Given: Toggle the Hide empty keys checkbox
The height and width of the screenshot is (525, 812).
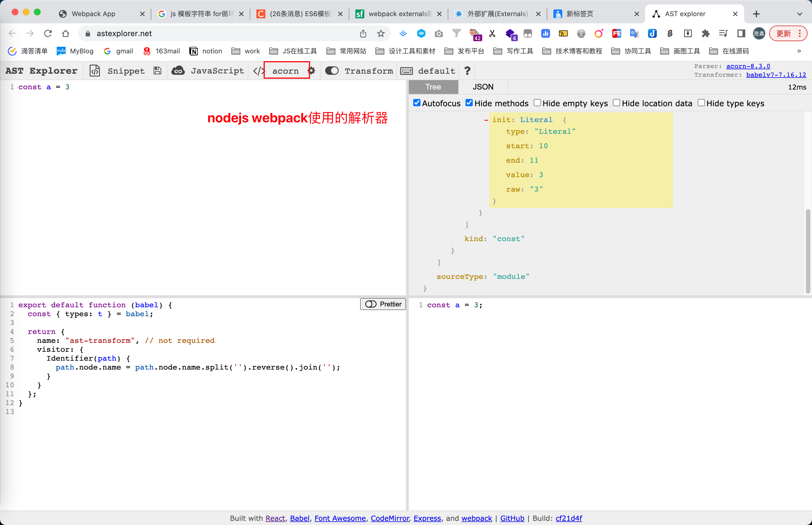Looking at the screenshot, I should [537, 103].
